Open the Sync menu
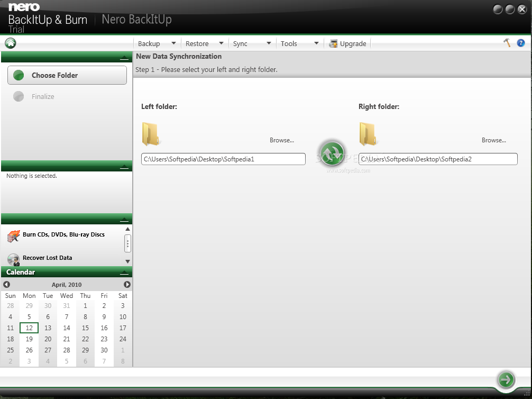The height and width of the screenshot is (399, 532). click(240, 43)
